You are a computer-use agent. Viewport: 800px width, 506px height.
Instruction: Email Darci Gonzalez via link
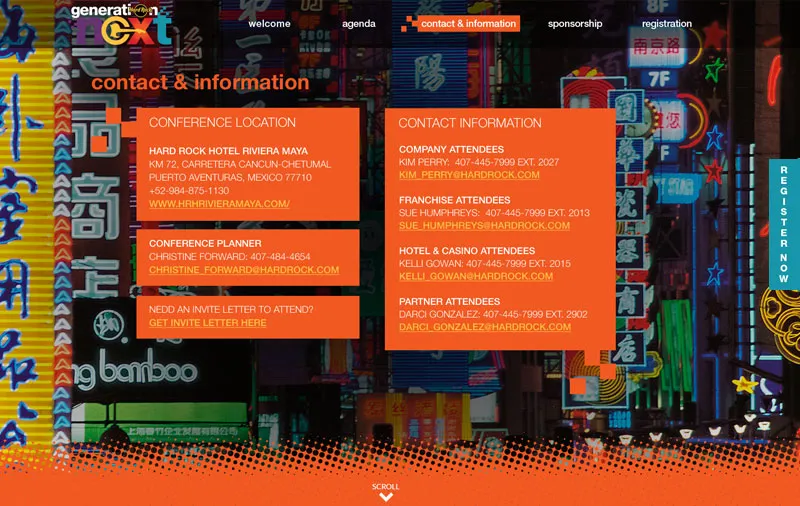point(485,327)
